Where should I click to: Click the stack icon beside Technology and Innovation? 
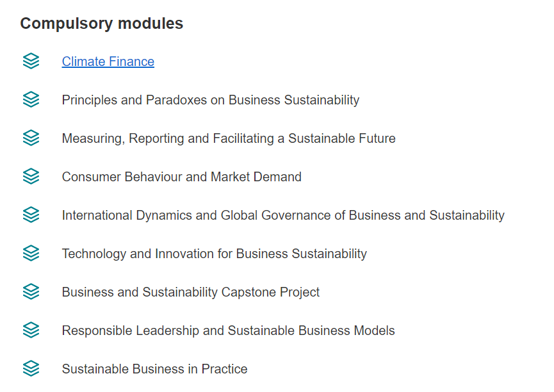(x=31, y=254)
